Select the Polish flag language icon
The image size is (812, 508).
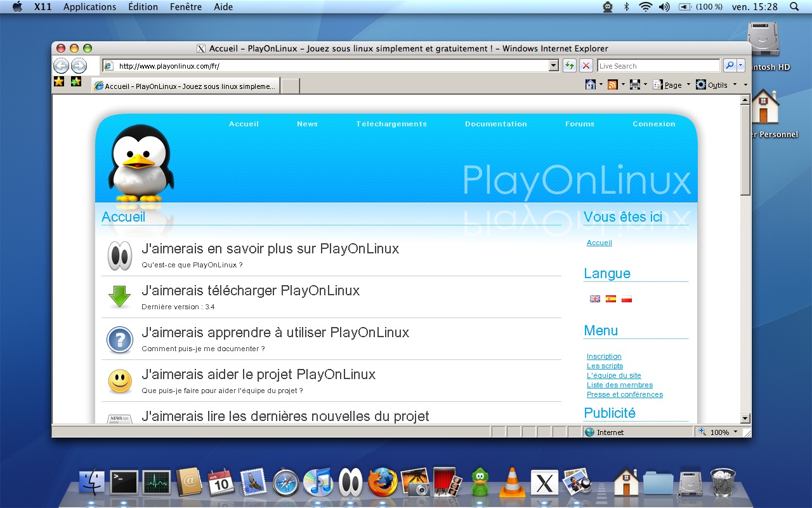(627, 298)
